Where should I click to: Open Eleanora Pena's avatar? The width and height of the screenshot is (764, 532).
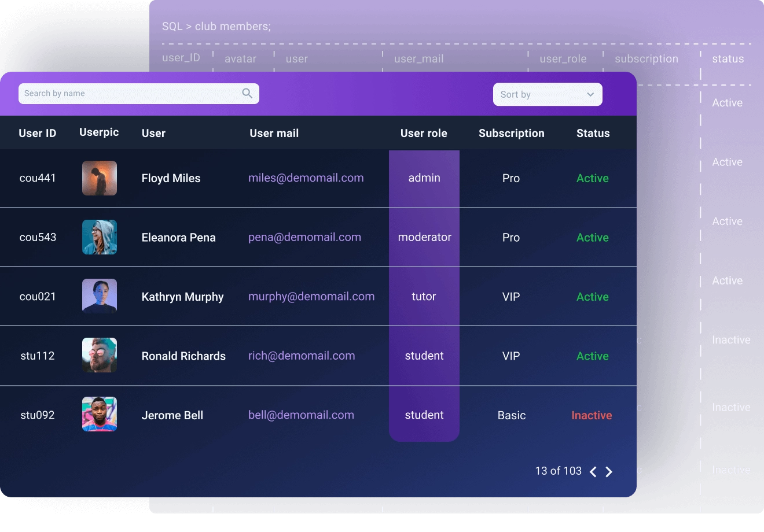[x=100, y=237]
